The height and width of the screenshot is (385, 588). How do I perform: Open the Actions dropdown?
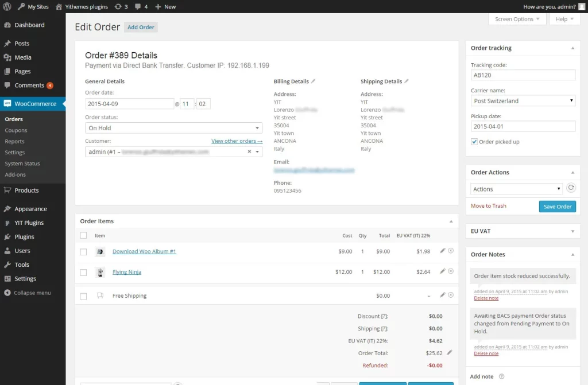pyautogui.click(x=517, y=189)
